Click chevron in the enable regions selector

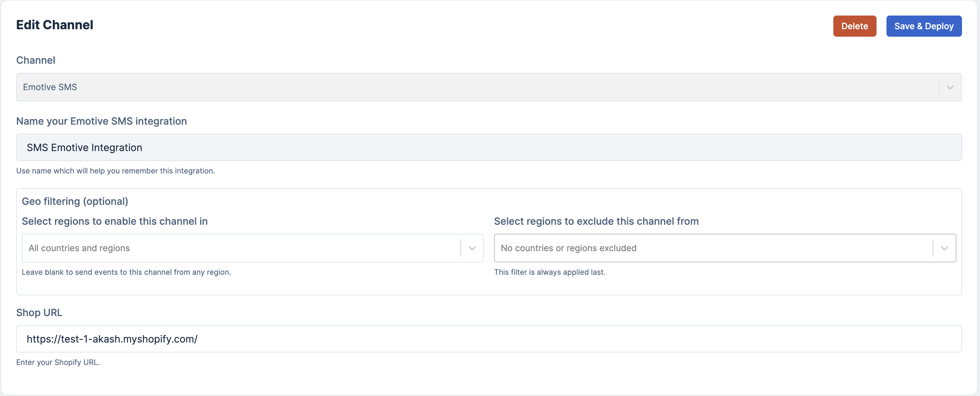472,248
